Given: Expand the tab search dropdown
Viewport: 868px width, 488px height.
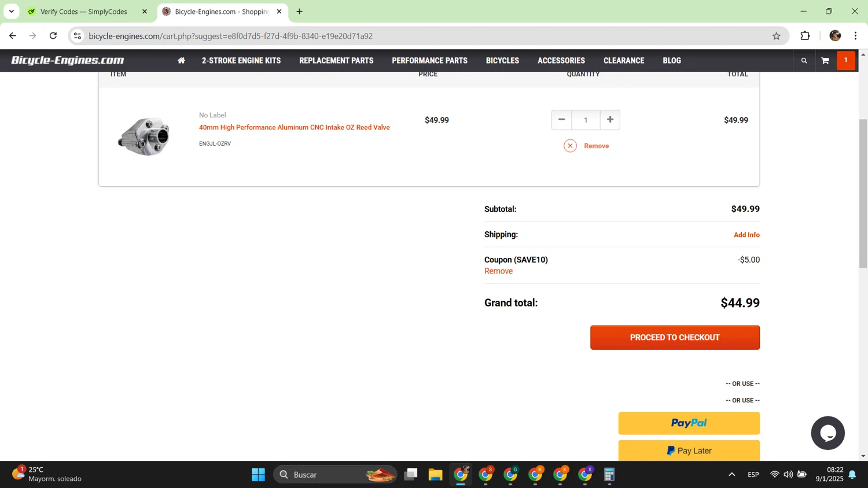Looking at the screenshot, I should pyautogui.click(x=12, y=12).
